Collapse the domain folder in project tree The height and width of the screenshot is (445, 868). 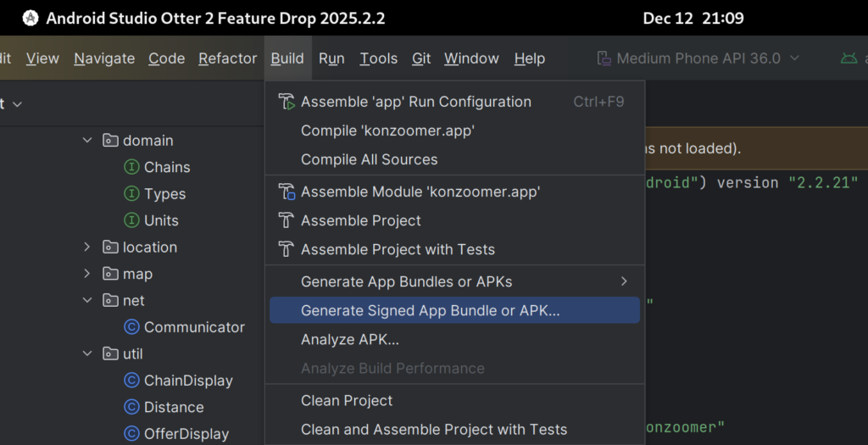(87, 141)
